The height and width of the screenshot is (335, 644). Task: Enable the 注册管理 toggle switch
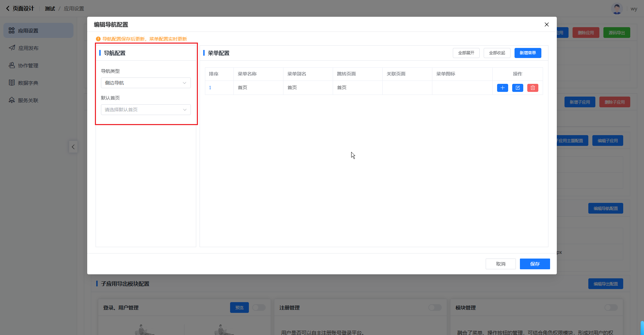pyautogui.click(x=435, y=308)
